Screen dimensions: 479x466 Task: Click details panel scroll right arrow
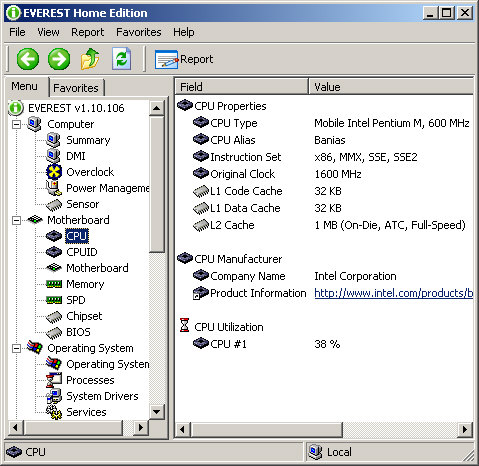point(465,429)
